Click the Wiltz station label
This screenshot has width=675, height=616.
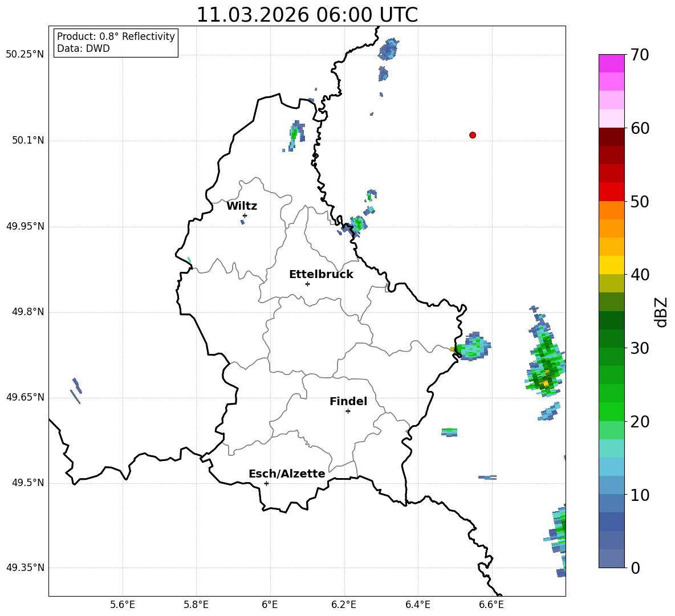click(242, 206)
